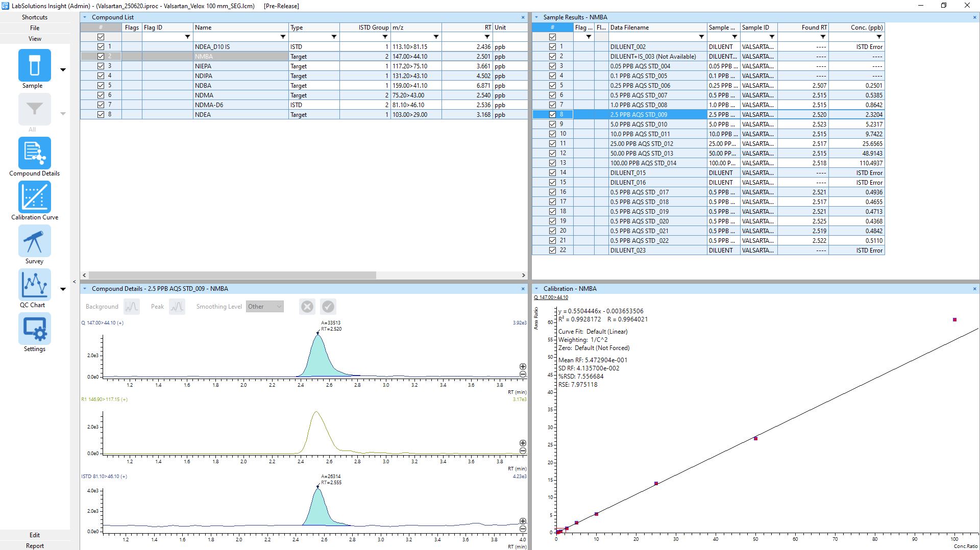Zoom in on the ISTD 81.10>46.10 chromatogram
This screenshot has height=550, width=980.
coord(523,521)
